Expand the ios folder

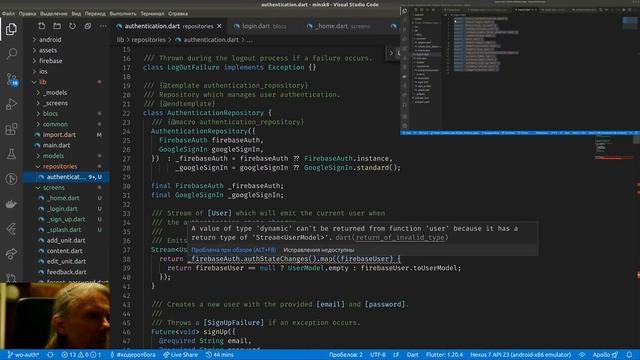tap(43, 71)
